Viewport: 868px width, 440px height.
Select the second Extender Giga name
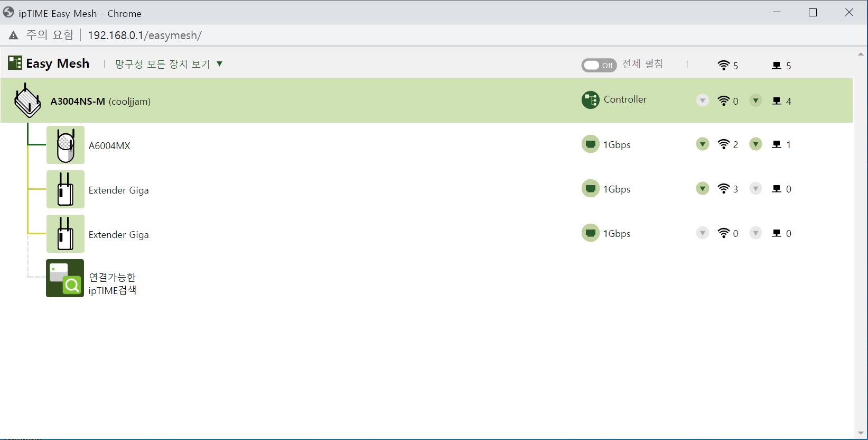[118, 235]
